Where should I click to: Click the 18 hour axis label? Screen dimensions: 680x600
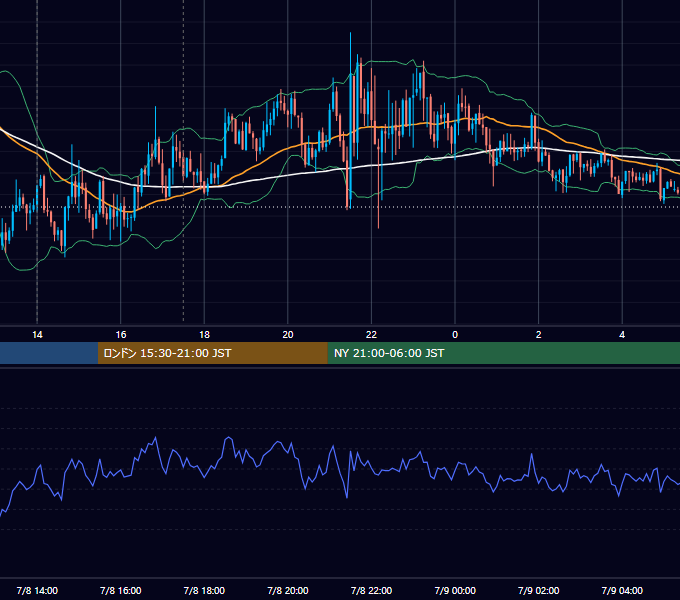204,335
